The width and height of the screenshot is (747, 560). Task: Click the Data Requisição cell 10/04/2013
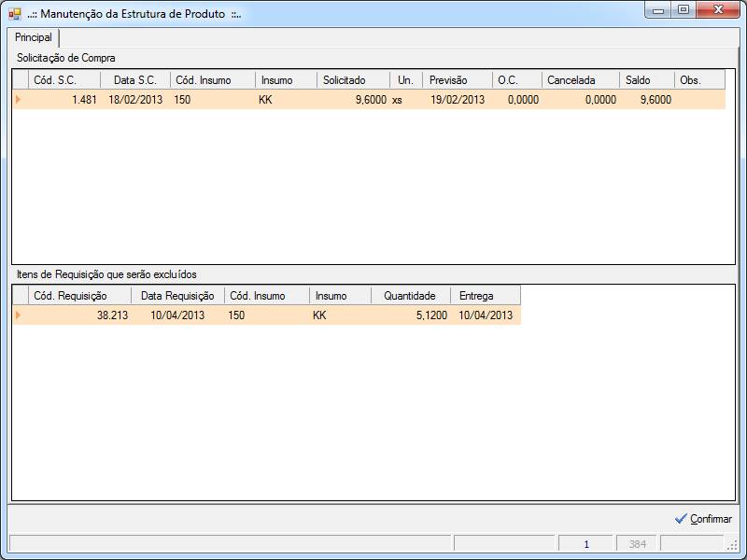[x=177, y=315]
